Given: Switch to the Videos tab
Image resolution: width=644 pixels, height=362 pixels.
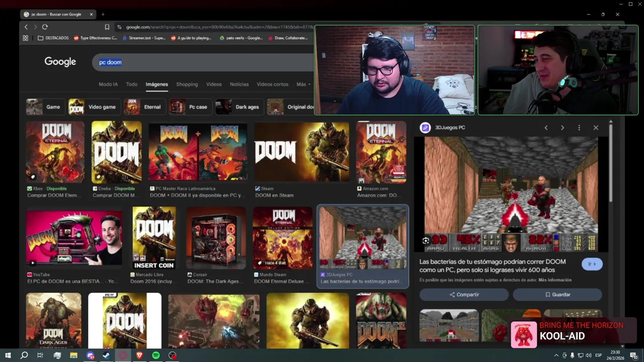Looking at the screenshot, I should 214,84.
